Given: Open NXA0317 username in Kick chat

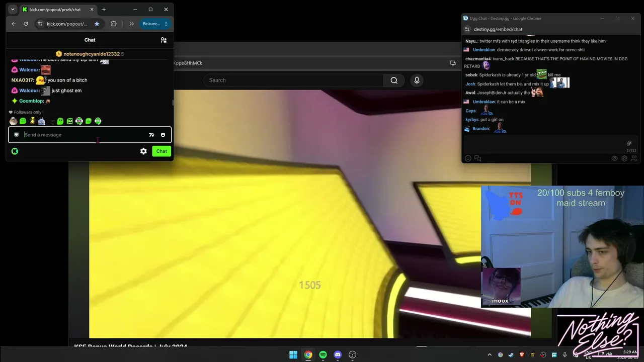Looking at the screenshot, I should (x=23, y=80).
